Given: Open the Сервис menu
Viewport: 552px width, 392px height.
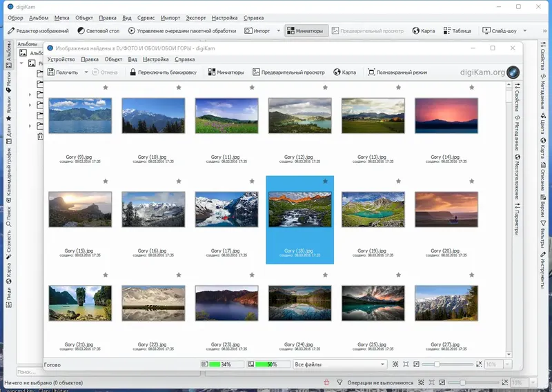Looking at the screenshot, I should [x=146, y=18].
